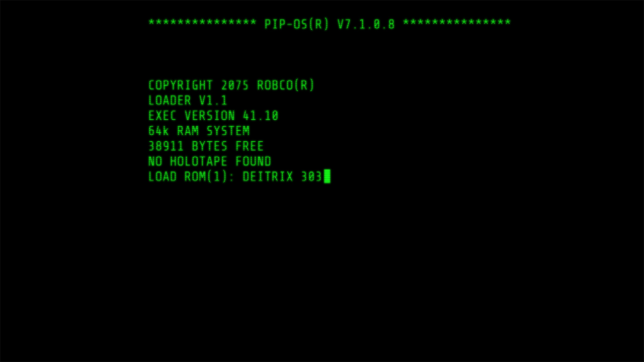Click the 38911 BYTES FREE line
Screen dimensions: 644x362
point(206,146)
